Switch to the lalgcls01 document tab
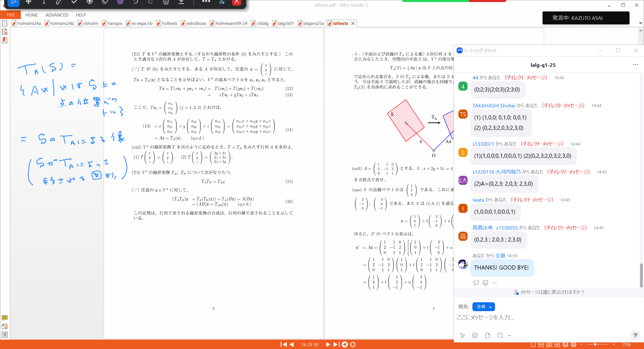644x349 pixels. 283,23
